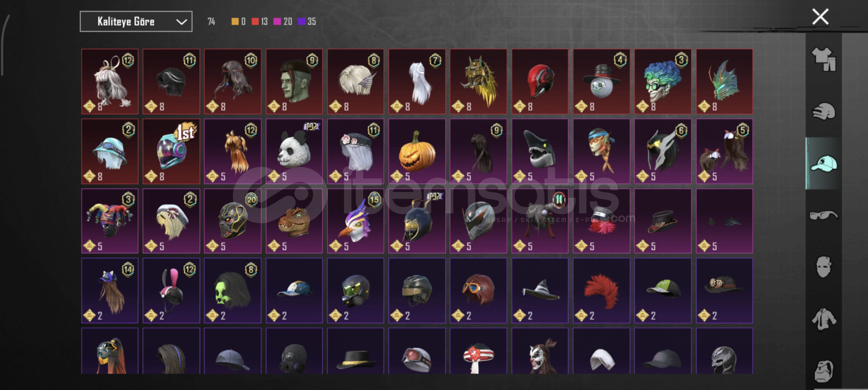Select the highlighted cap headgear tab

(824, 163)
